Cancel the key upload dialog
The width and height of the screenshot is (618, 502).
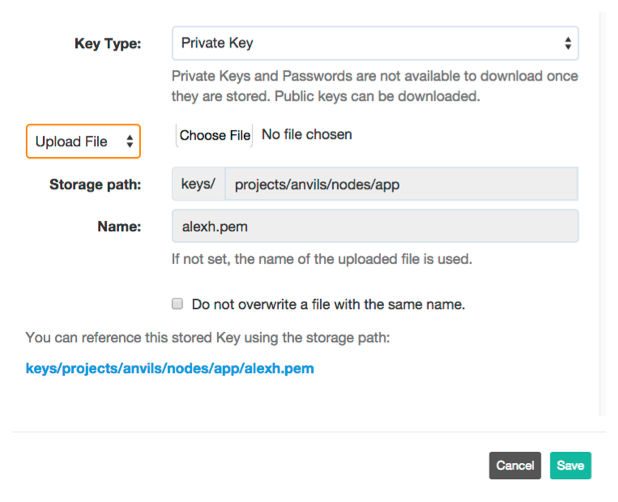pyautogui.click(x=515, y=465)
